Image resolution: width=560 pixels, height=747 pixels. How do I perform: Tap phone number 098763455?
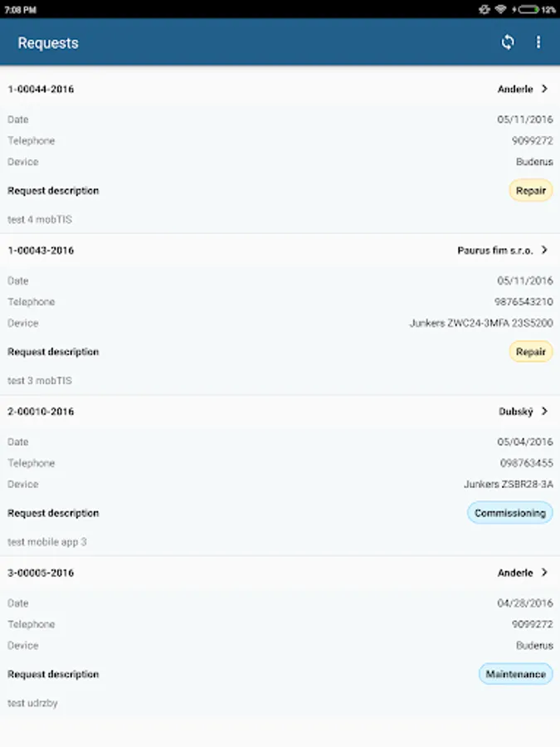tap(526, 463)
